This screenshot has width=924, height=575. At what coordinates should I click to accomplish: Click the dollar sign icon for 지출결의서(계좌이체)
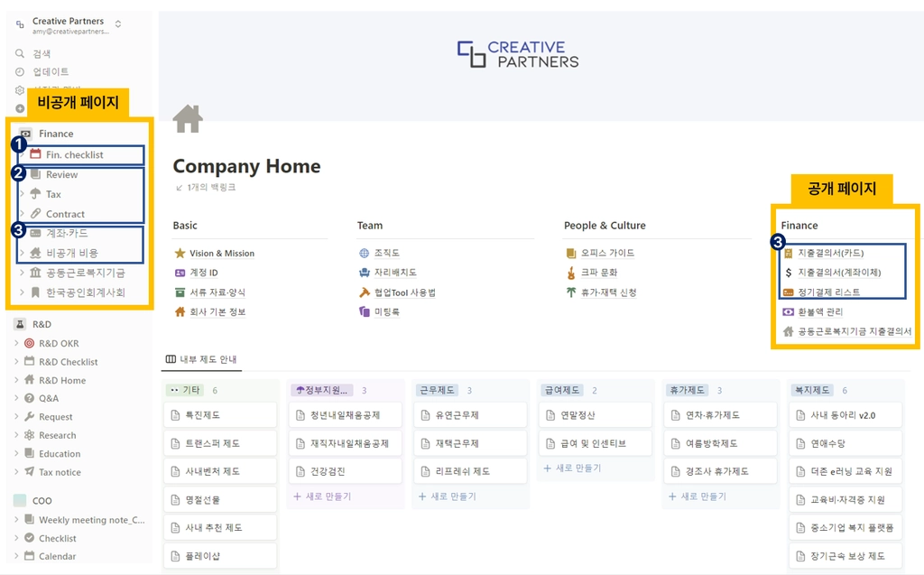pos(789,273)
